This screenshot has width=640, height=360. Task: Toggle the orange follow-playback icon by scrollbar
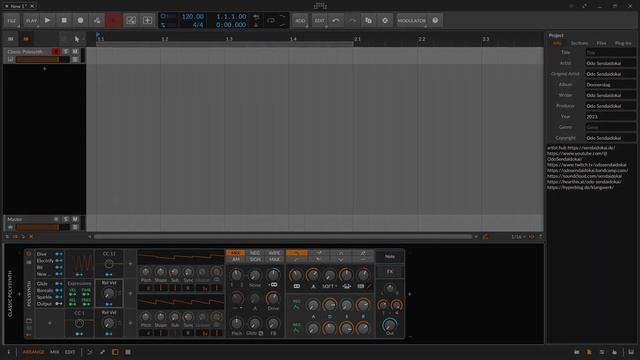coord(485,237)
